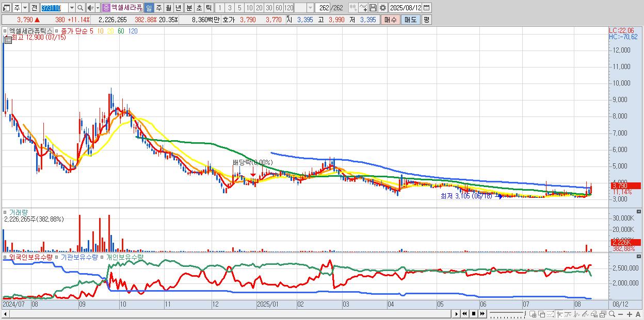Choose interval 5 button
This screenshot has width=644, height=320.
pyautogui.click(x=239, y=8)
